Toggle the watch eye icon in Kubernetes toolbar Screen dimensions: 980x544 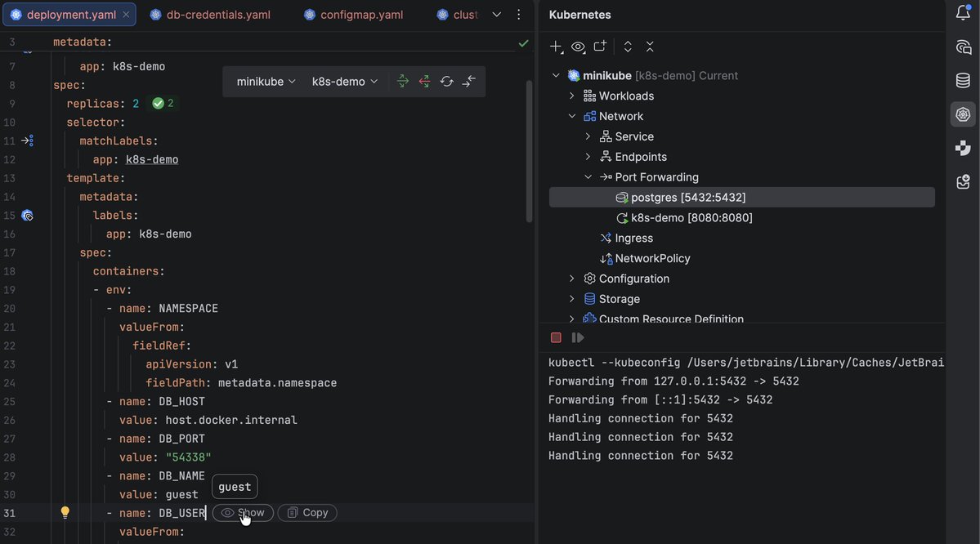(578, 47)
